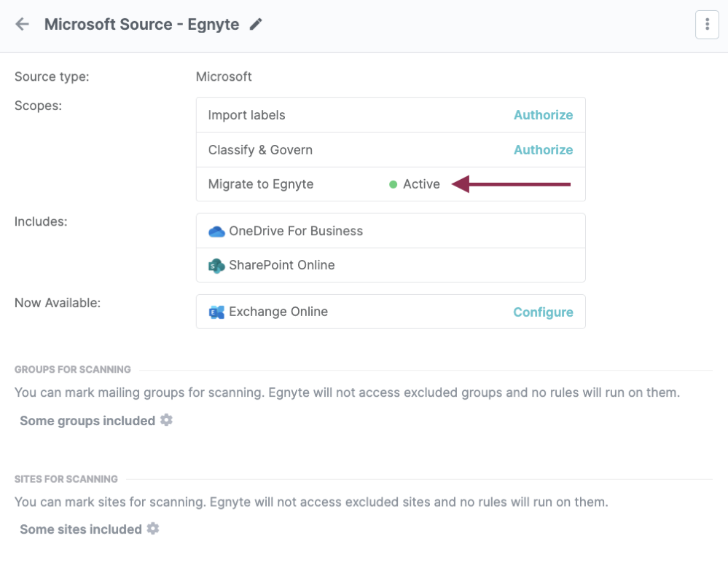This screenshot has width=728, height=565.
Task: Select the Classify & Govern scope label
Action: pos(260,150)
